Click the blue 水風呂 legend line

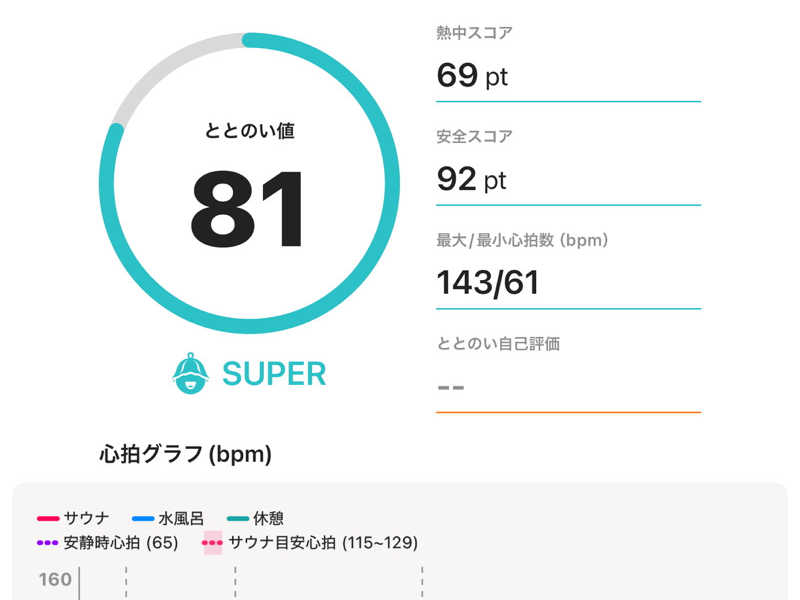pyautogui.click(x=143, y=518)
